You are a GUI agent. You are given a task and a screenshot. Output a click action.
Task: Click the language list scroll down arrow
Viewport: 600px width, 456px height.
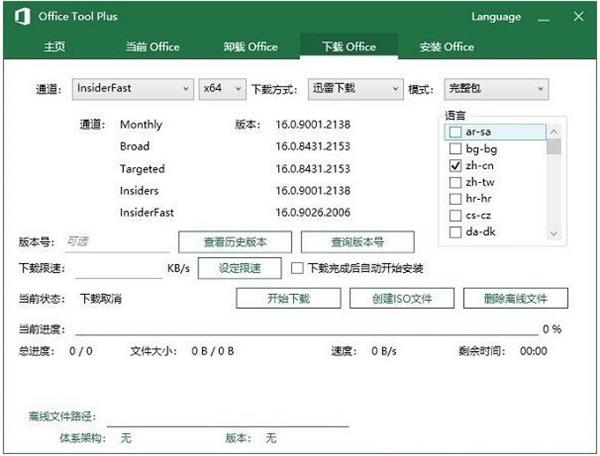[554, 234]
